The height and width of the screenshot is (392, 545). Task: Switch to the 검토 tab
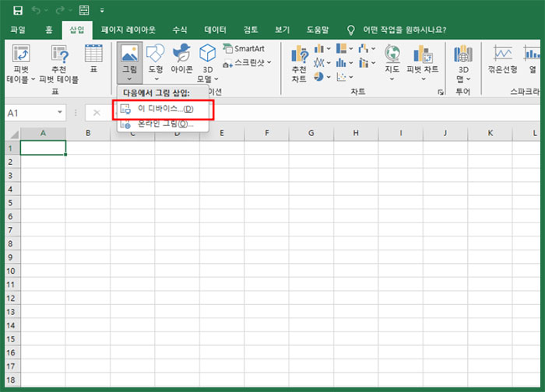(x=251, y=30)
